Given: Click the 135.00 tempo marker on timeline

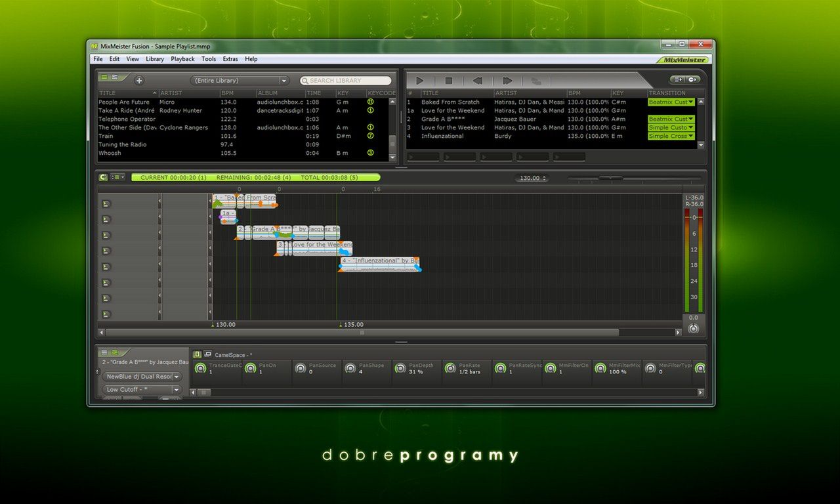Looking at the screenshot, I should [x=352, y=325].
